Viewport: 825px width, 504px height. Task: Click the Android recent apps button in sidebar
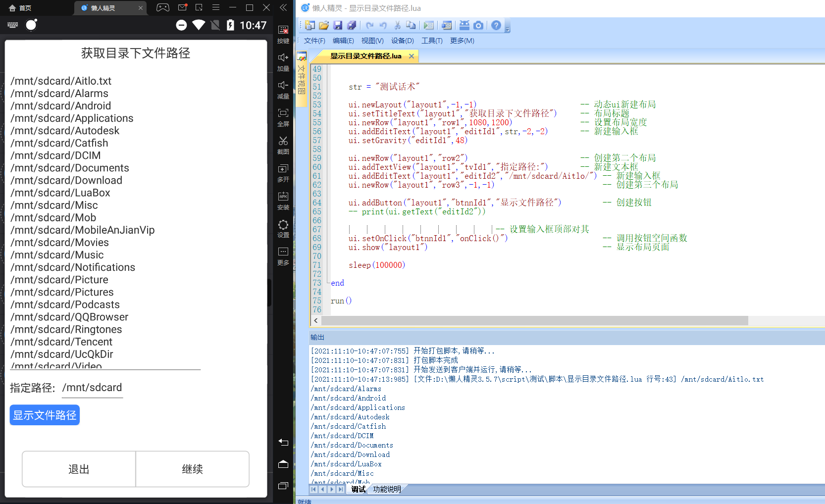(x=283, y=486)
